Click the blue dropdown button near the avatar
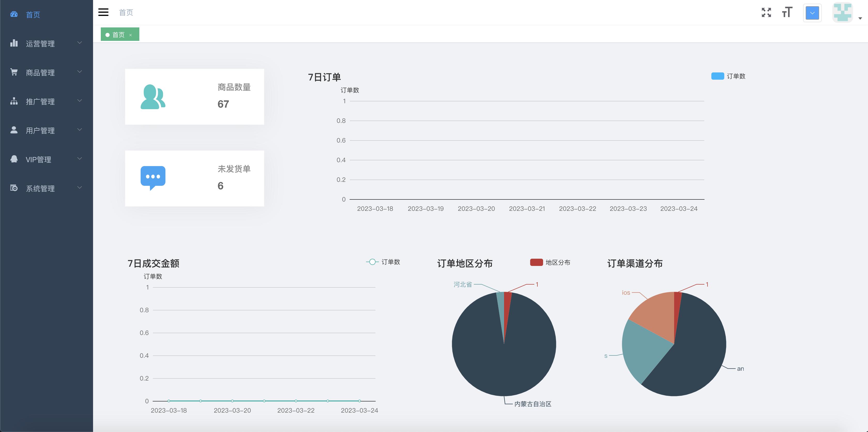The width and height of the screenshot is (868, 432). coord(812,13)
